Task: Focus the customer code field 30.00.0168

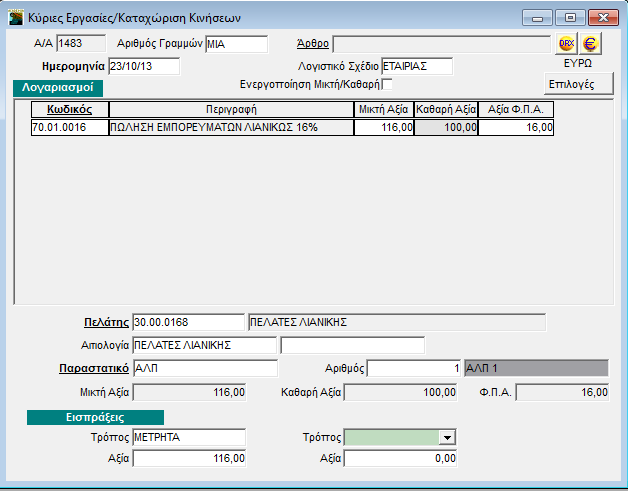Action: point(188,322)
